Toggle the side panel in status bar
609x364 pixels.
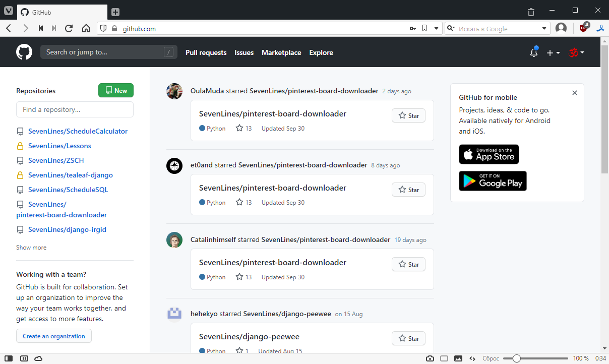pyautogui.click(x=9, y=358)
